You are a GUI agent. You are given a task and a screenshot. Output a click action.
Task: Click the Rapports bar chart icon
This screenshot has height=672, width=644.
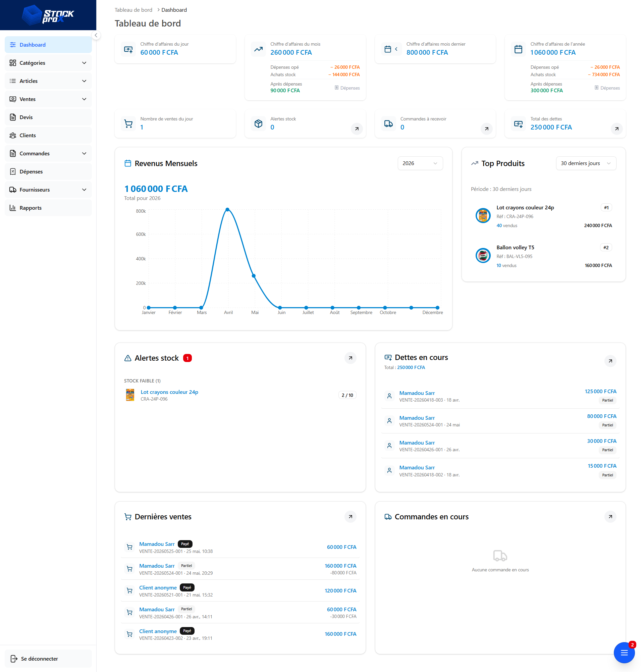coord(13,208)
